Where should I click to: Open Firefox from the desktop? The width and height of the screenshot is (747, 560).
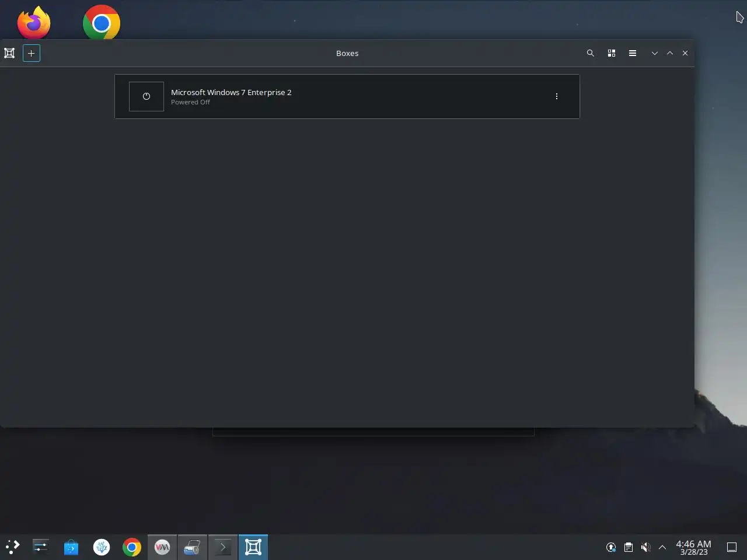tap(34, 22)
